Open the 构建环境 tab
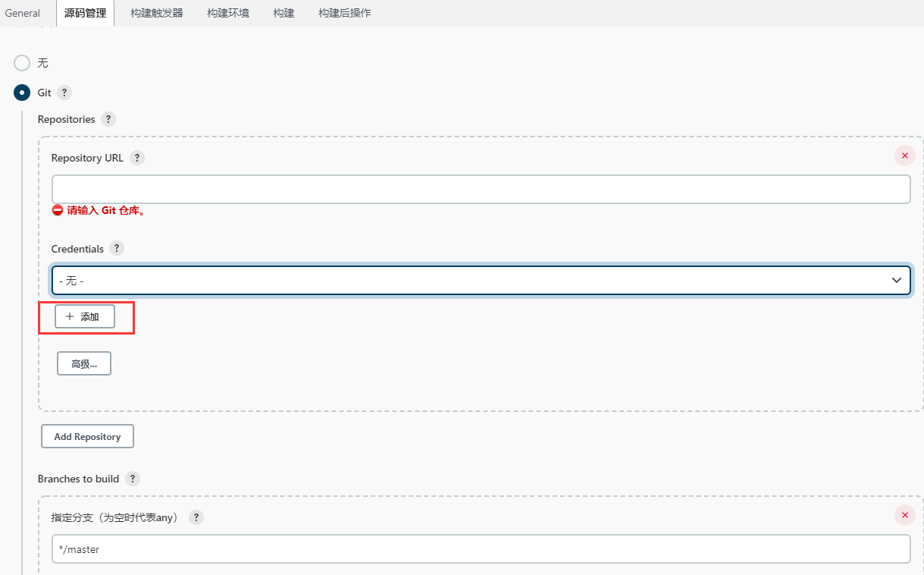Image resolution: width=924 pixels, height=575 pixels. point(228,13)
